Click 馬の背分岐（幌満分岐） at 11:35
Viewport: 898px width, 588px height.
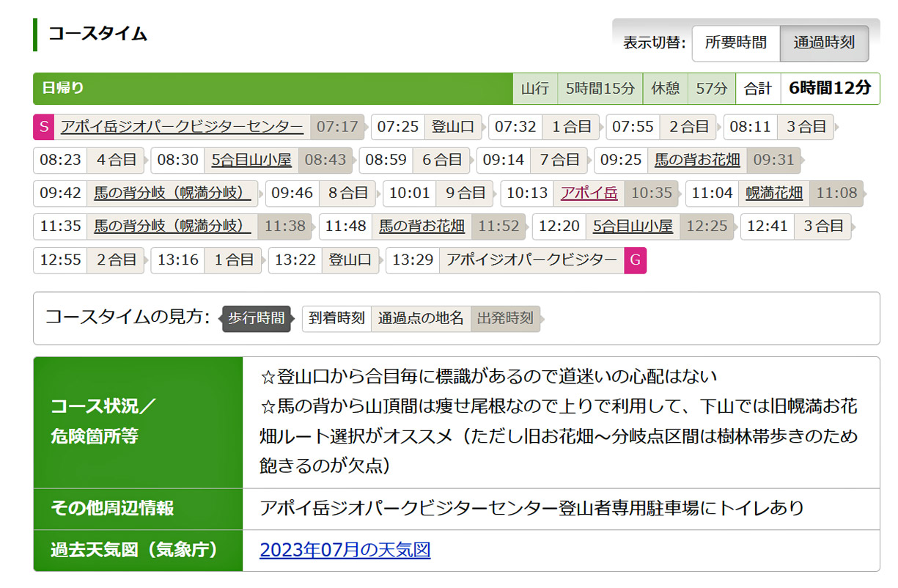(172, 227)
